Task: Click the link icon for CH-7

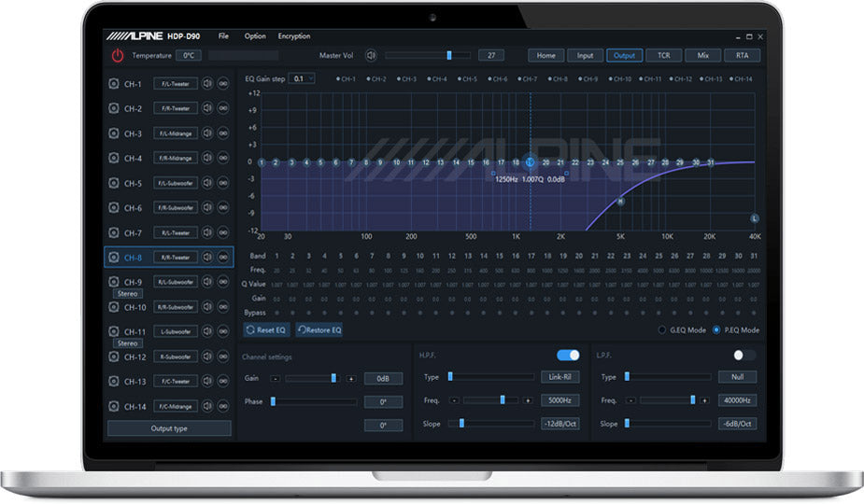Action: 223,232
